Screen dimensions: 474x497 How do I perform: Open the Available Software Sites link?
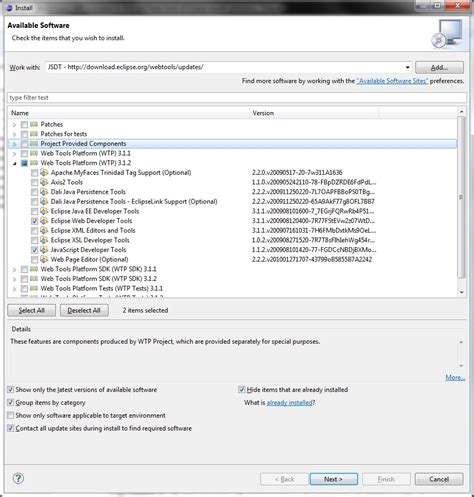pyautogui.click(x=392, y=81)
